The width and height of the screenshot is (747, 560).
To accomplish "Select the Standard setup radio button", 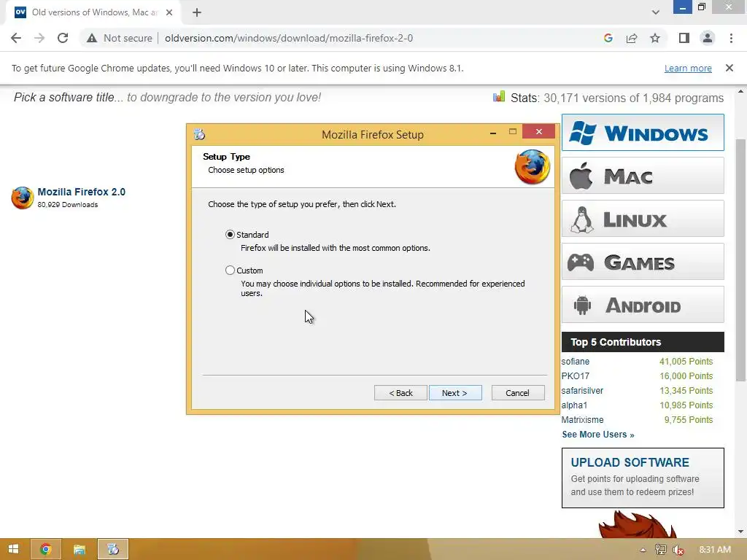I will (x=230, y=235).
